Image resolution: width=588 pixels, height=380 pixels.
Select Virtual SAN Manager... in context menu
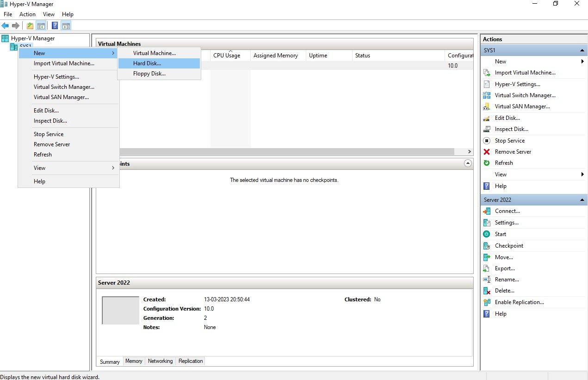(x=68, y=97)
